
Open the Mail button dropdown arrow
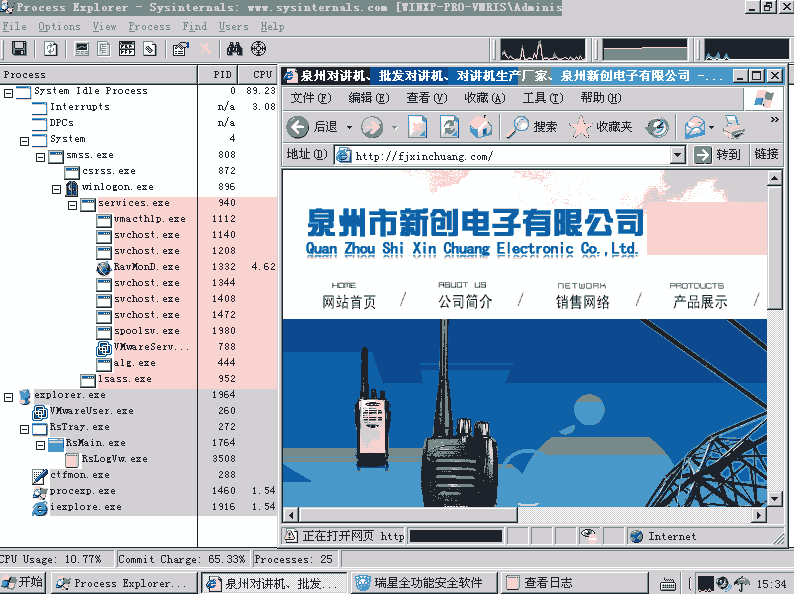tap(711, 127)
